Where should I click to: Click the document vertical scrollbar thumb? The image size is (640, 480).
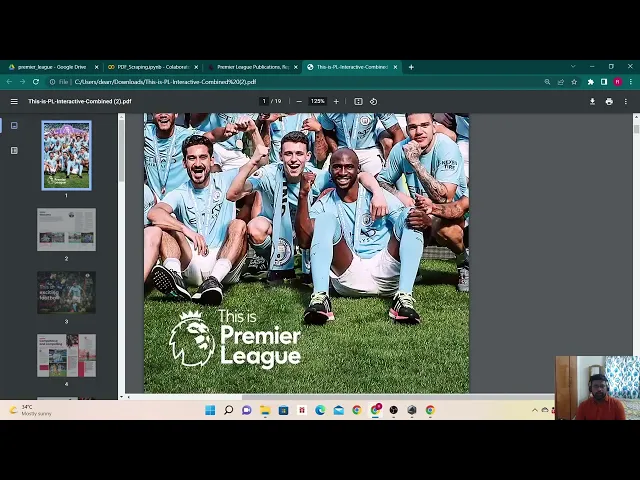(x=636, y=129)
